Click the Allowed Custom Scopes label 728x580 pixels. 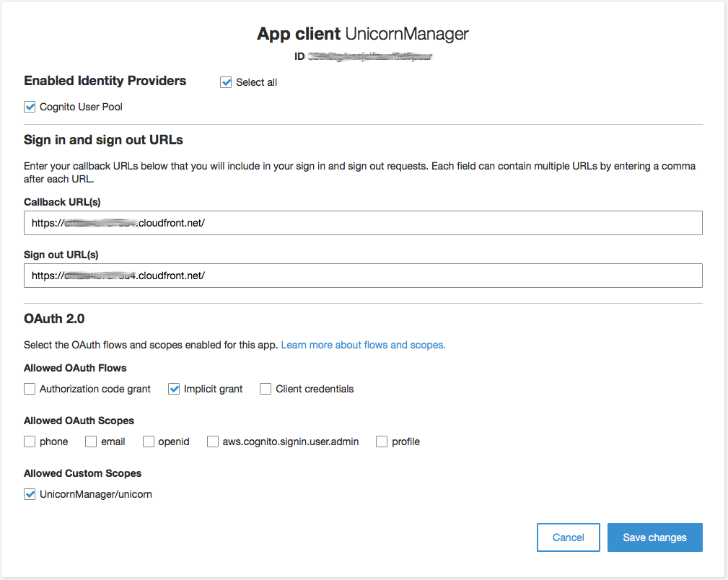pos(83,473)
